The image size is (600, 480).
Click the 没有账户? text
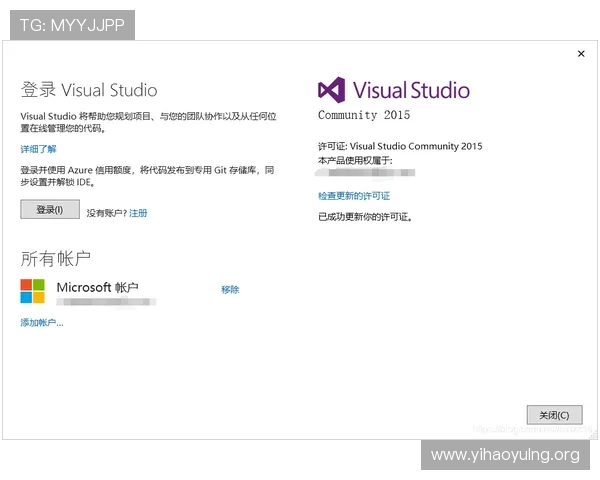[106, 213]
